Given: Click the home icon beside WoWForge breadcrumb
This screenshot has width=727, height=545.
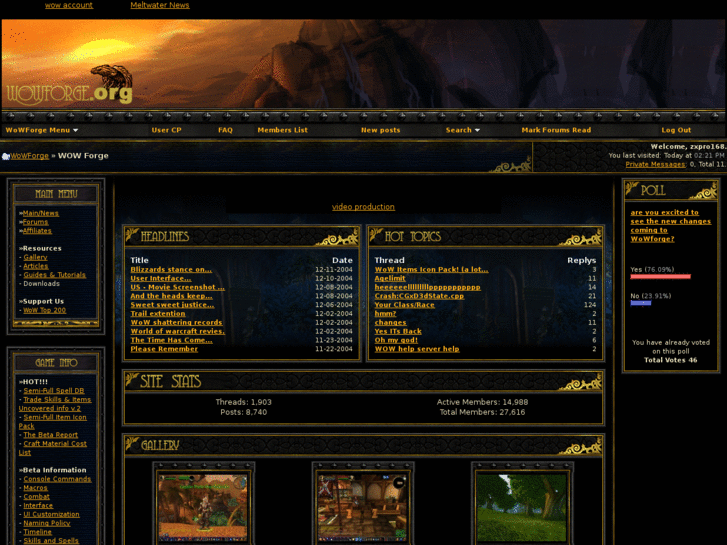Looking at the screenshot, I should click(x=6, y=156).
